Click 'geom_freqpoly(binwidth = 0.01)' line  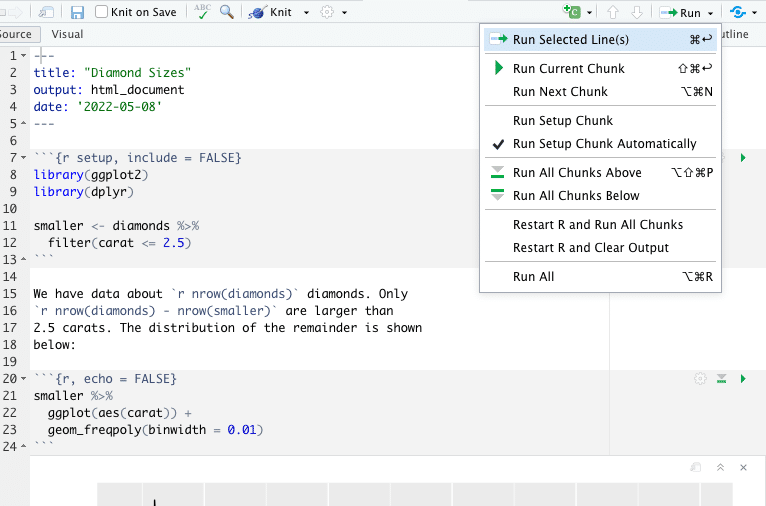(x=155, y=430)
